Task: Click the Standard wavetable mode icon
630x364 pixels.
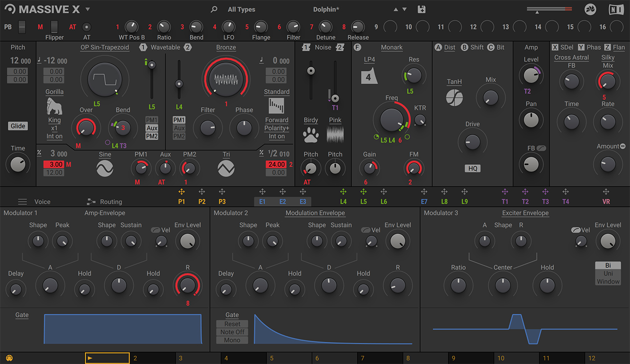Action: 277,106
